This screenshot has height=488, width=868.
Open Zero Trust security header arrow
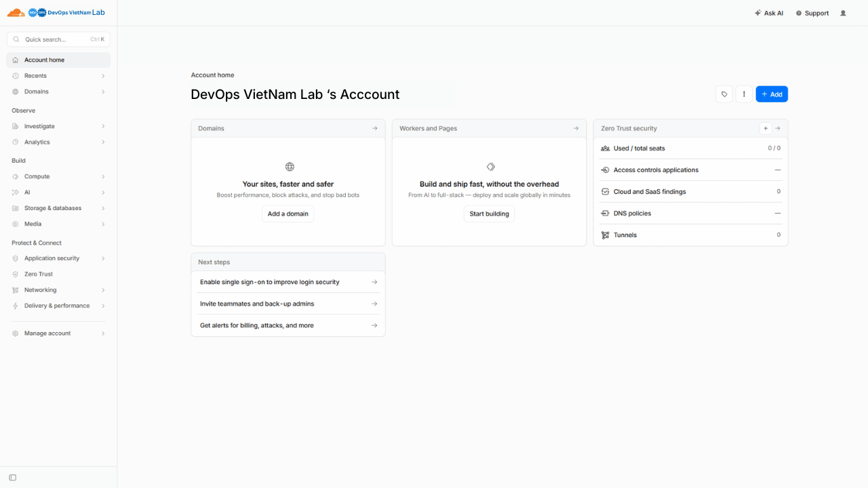point(778,128)
